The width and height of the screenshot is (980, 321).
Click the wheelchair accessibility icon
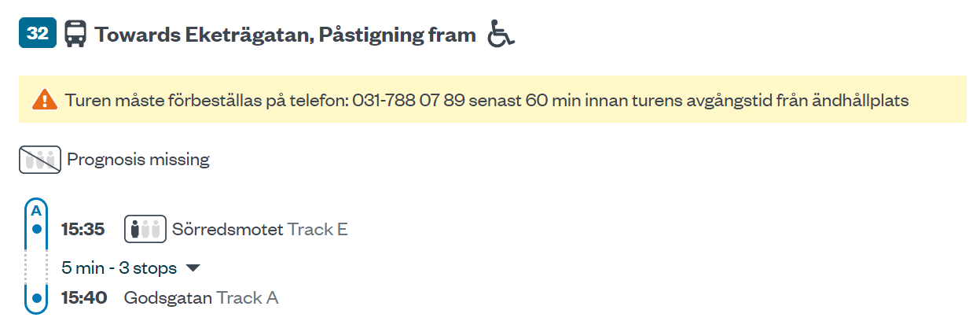501,34
